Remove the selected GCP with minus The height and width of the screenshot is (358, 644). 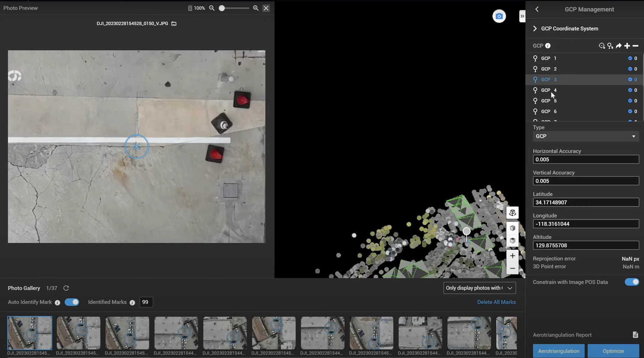coord(635,46)
